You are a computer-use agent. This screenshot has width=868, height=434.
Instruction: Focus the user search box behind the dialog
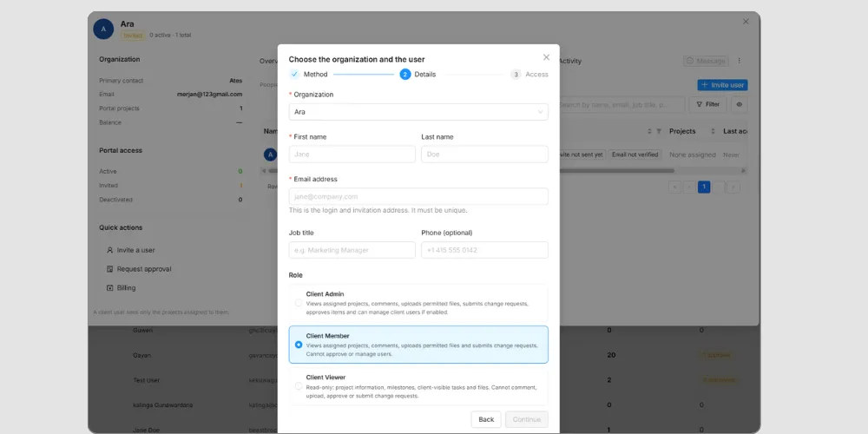621,104
